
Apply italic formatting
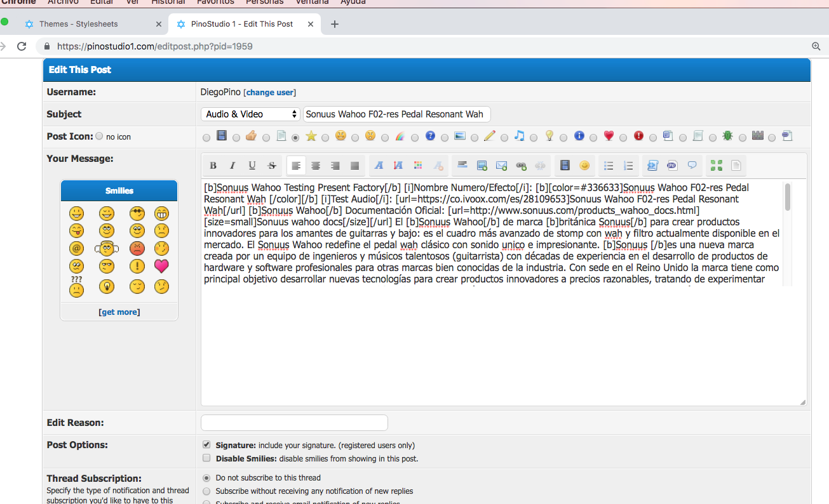(x=233, y=166)
